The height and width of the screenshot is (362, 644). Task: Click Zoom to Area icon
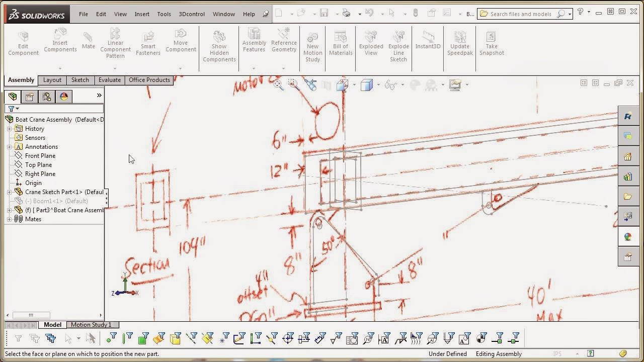294,85
